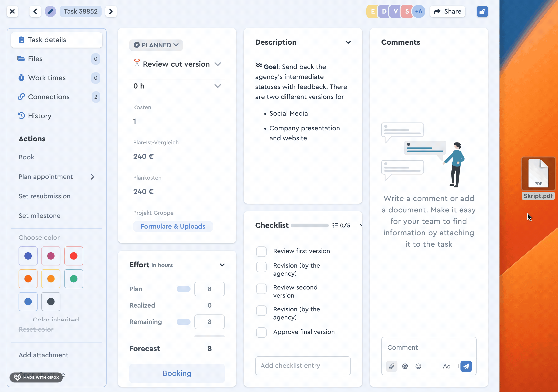Insert an emoji in the comment box
Viewport: 558px width, 392px height.
click(419, 366)
